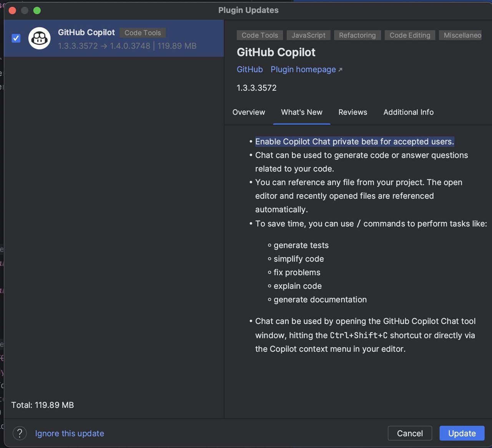Show the Additional Info tab
492x448 pixels.
pos(408,112)
